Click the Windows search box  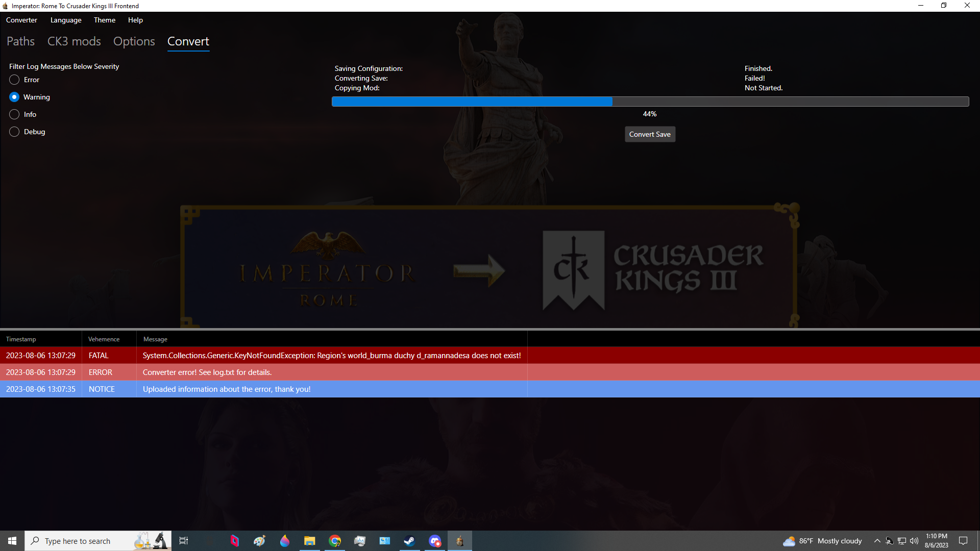pos(98,541)
